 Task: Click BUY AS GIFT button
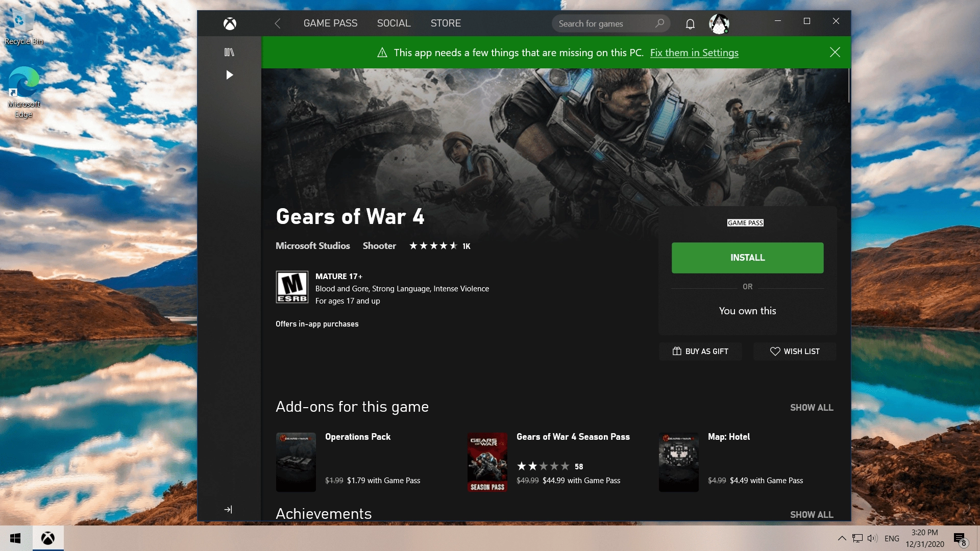tap(700, 351)
